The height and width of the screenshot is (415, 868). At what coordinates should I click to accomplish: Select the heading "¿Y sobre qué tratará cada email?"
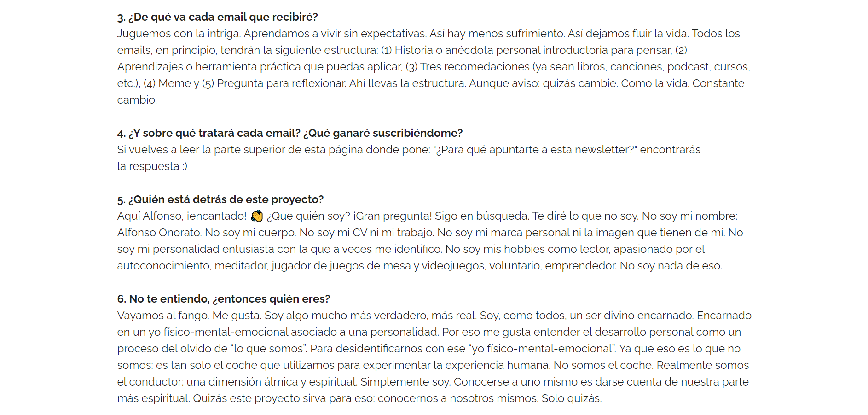tap(209, 133)
